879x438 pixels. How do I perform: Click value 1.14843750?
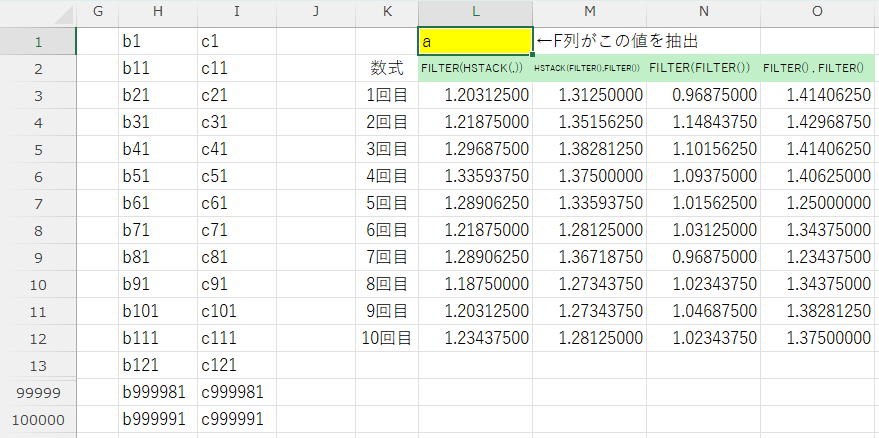[704, 122]
